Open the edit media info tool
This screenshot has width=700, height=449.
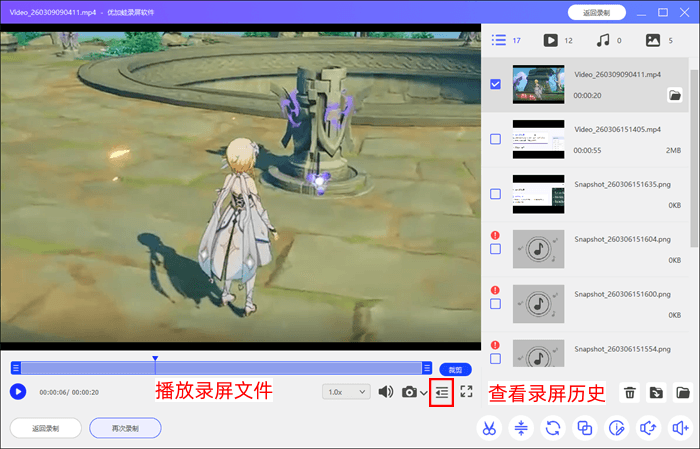click(617, 428)
